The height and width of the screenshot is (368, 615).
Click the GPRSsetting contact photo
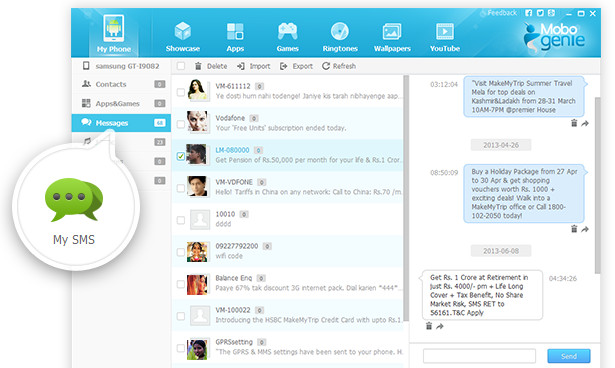tap(197, 349)
